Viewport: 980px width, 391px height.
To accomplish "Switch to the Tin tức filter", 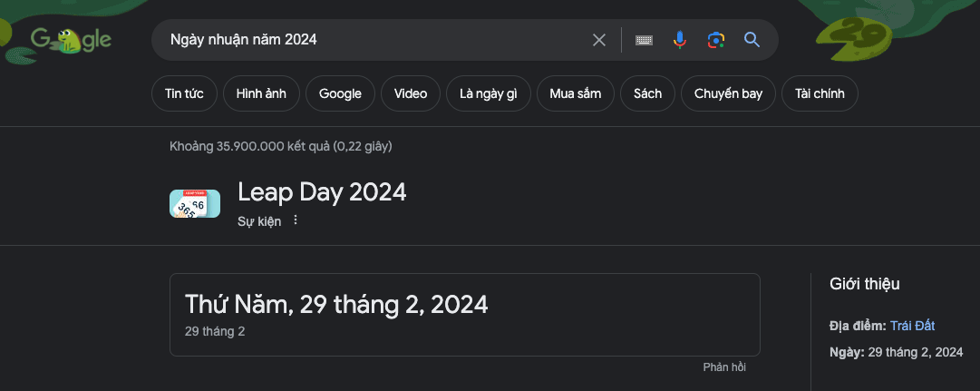I will point(184,93).
